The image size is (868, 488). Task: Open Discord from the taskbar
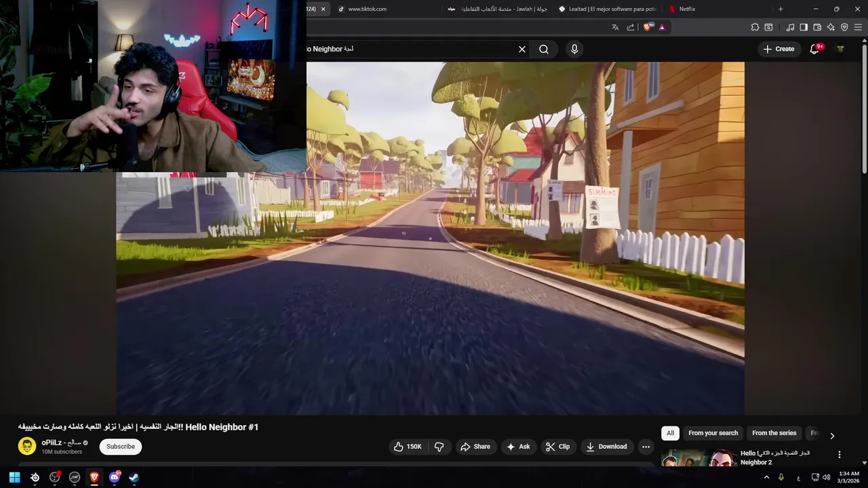point(115,477)
